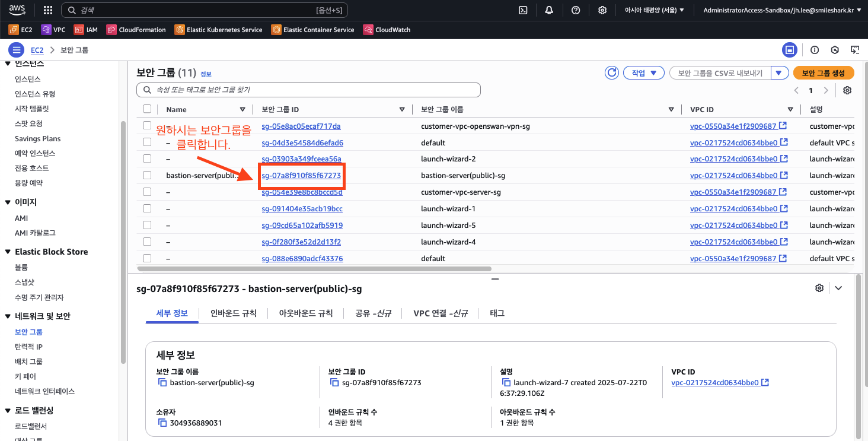Open the CloudWatch shortcut in favorites bar
The width and height of the screenshot is (868, 441).
click(387, 30)
